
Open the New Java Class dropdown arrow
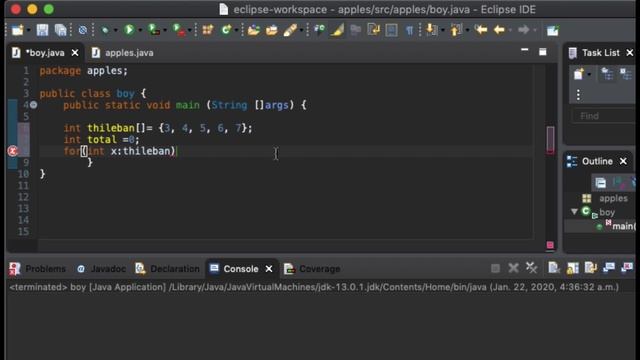click(x=236, y=30)
